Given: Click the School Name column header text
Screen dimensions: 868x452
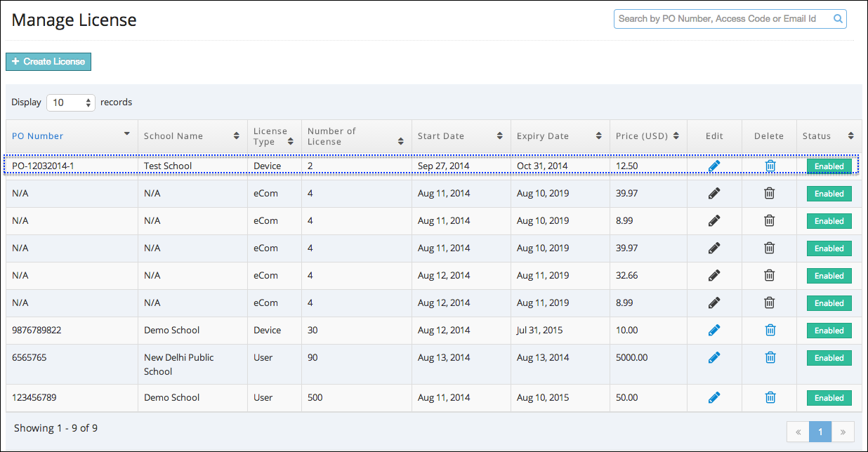Looking at the screenshot, I should click(x=173, y=136).
